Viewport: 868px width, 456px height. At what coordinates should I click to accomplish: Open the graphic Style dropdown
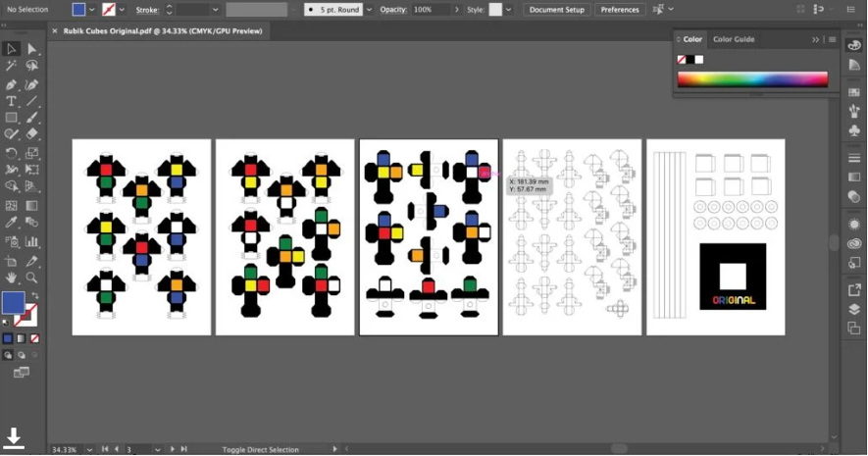(x=508, y=10)
